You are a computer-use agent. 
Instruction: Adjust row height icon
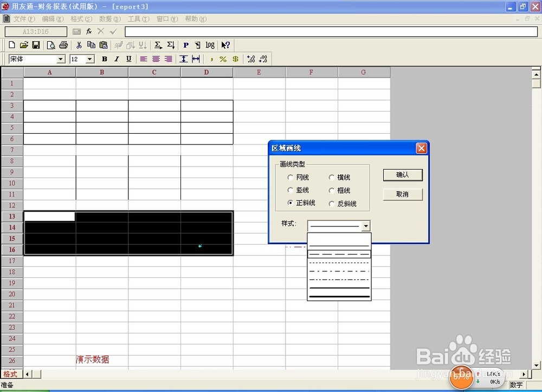coord(184,59)
